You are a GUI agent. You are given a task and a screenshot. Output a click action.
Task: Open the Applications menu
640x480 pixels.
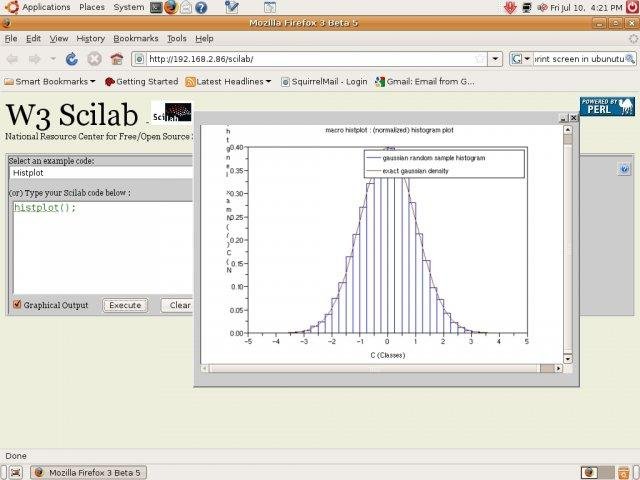[46, 7]
